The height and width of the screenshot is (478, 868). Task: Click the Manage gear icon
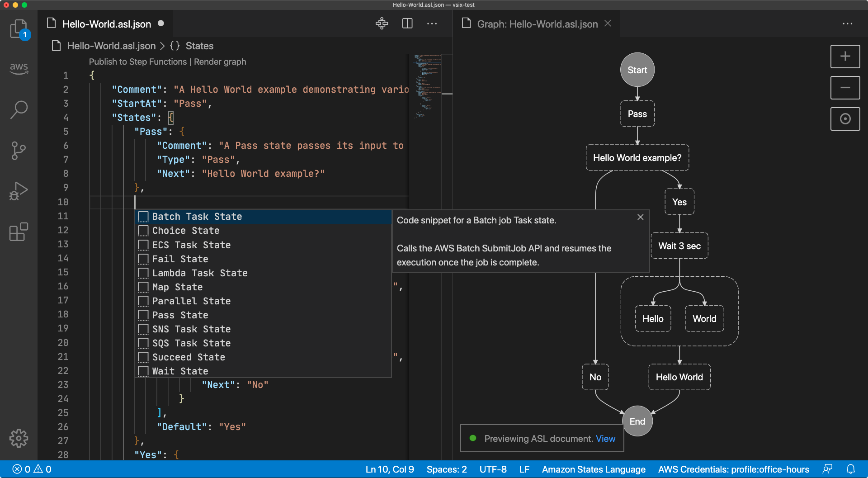[19, 438]
